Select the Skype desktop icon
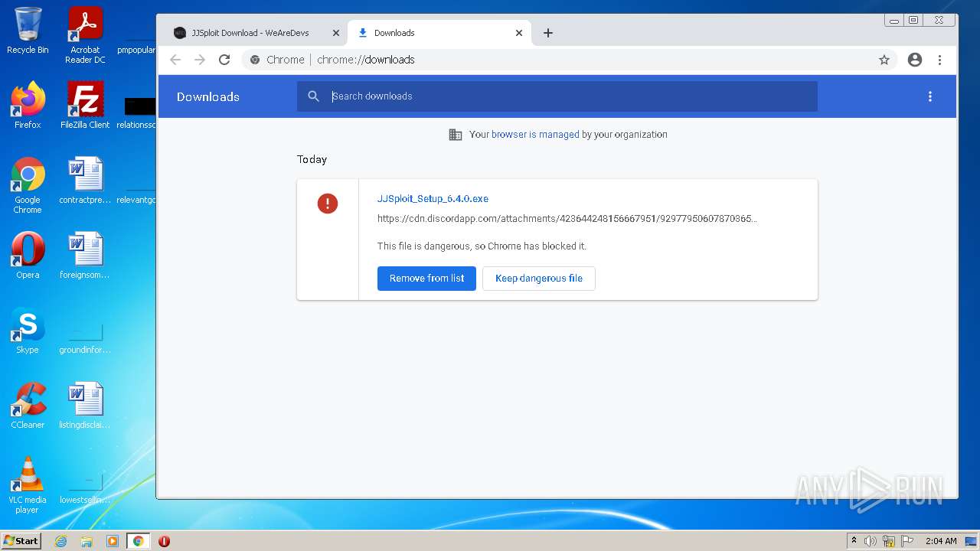Viewport: 980px width, 551px height. coord(28,331)
